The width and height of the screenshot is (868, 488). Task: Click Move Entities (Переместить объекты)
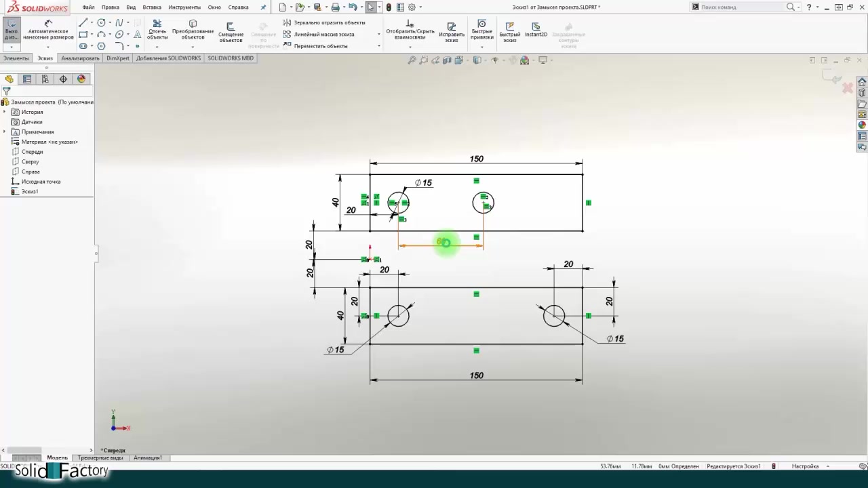[x=315, y=46]
